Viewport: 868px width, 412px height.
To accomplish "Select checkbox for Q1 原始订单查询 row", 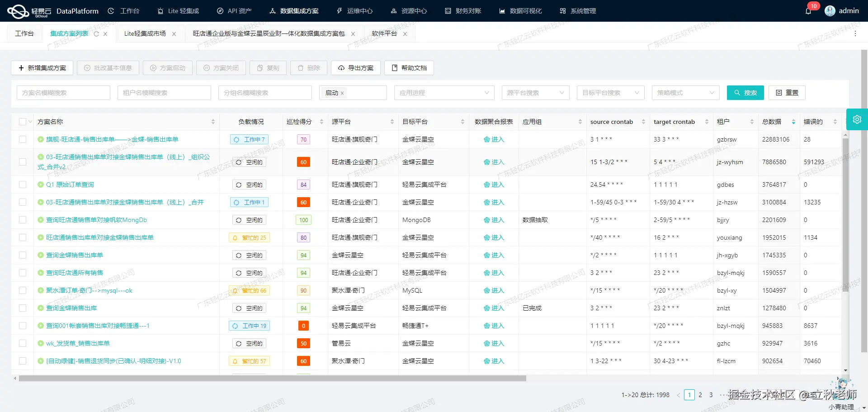I will 23,185.
